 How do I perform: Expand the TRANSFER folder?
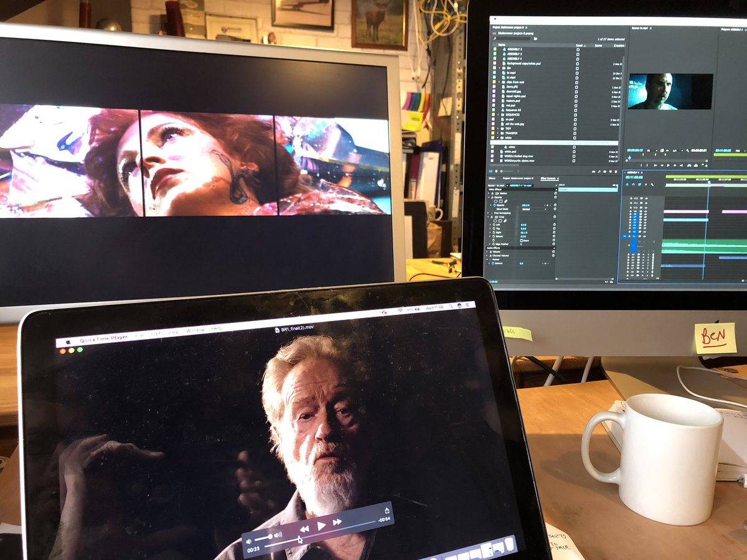pos(497,133)
